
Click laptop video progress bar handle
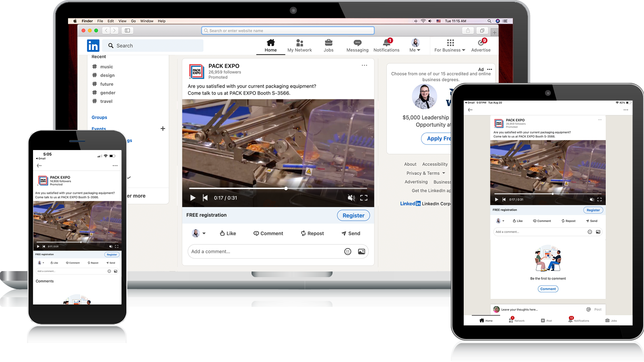[x=286, y=188]
